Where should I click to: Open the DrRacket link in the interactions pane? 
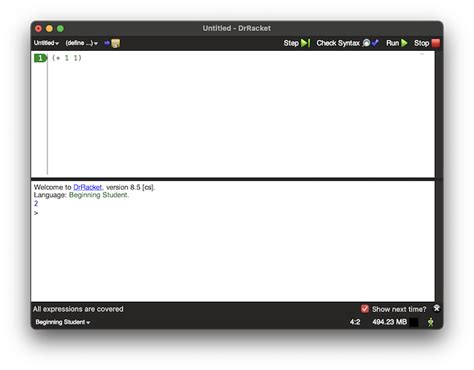tap(87, 187)
